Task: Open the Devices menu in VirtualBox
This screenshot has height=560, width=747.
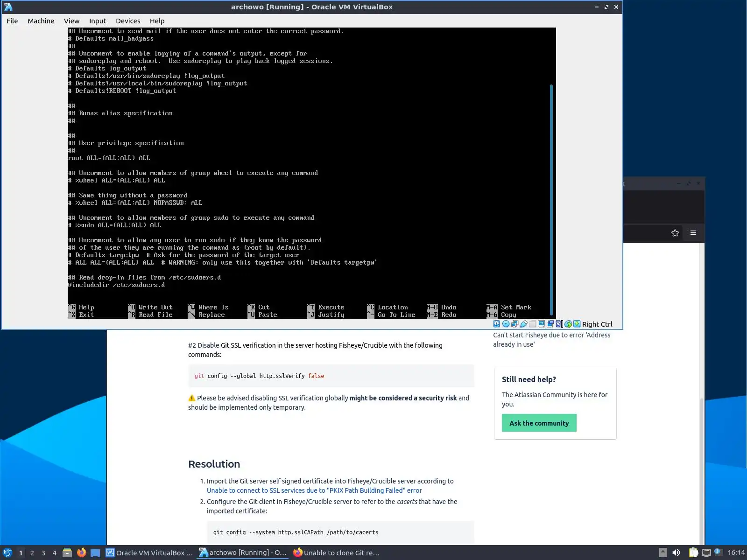Action: pos(128,21)
